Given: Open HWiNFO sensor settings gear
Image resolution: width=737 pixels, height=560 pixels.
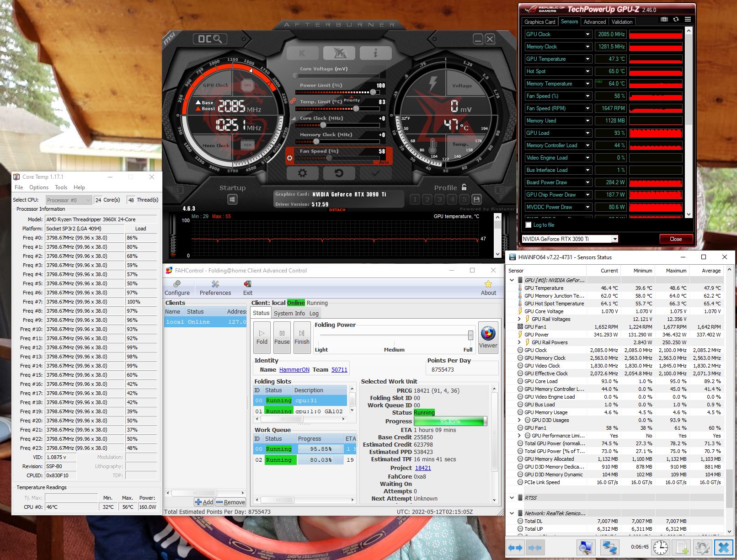Looking at the screenshot, I should pos(703,547).
